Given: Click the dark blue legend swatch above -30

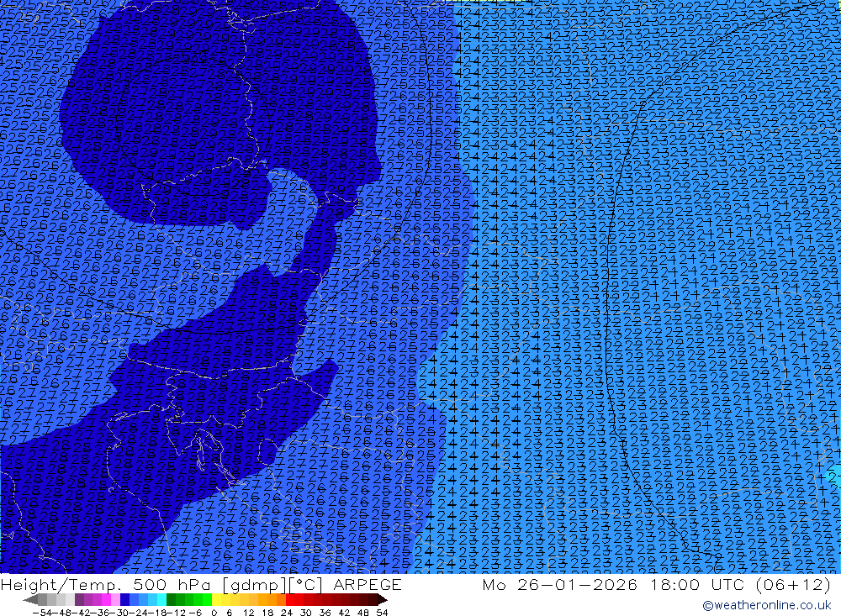Looking at the screenshot, I should [x=124, y=599].
